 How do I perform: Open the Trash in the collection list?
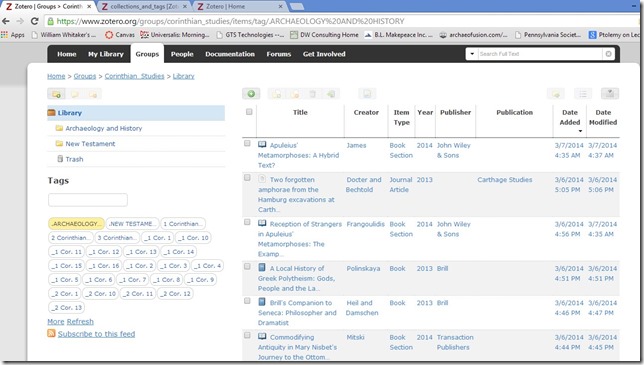click(x=74, y=159)
